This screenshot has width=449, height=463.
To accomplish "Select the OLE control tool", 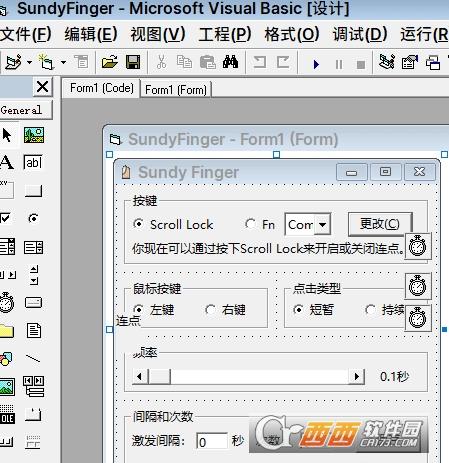I will click(7, 414).
